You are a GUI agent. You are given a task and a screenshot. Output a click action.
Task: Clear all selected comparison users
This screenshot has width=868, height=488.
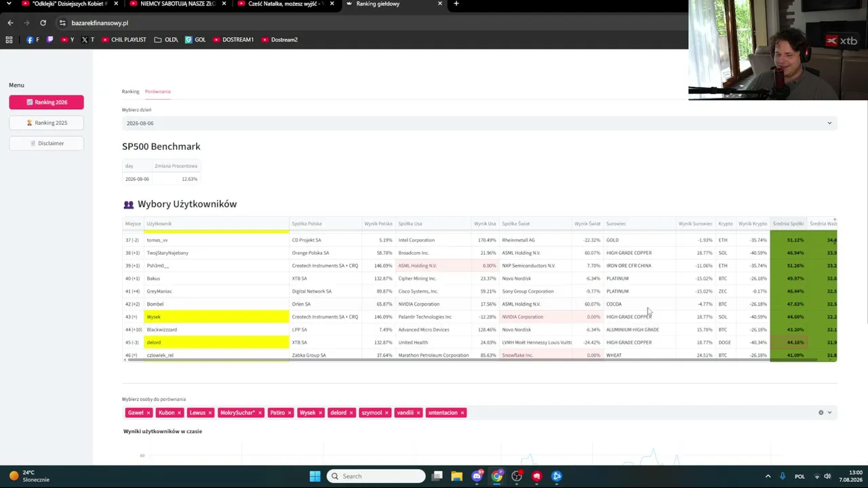(x=821, y=413)
